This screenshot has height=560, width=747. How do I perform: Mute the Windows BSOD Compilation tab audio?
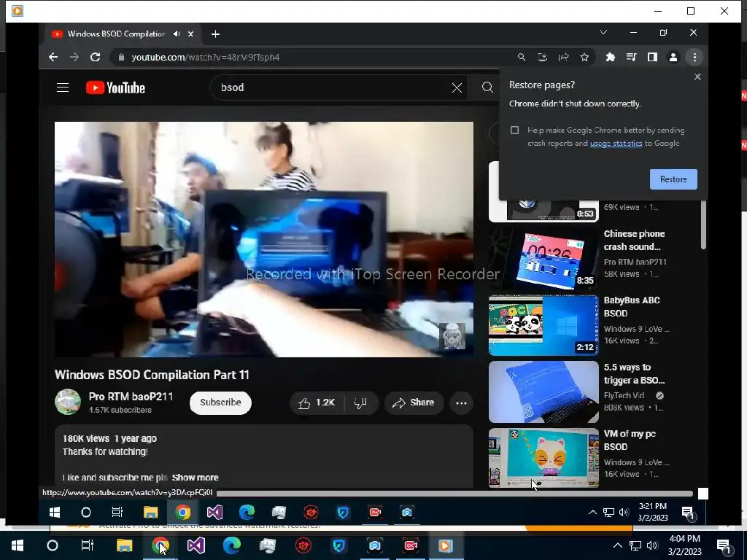click(x=177, y=34)
